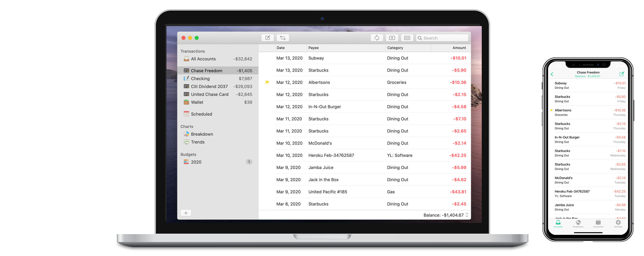Click the columns view toolbar icon

click(407, 38)
